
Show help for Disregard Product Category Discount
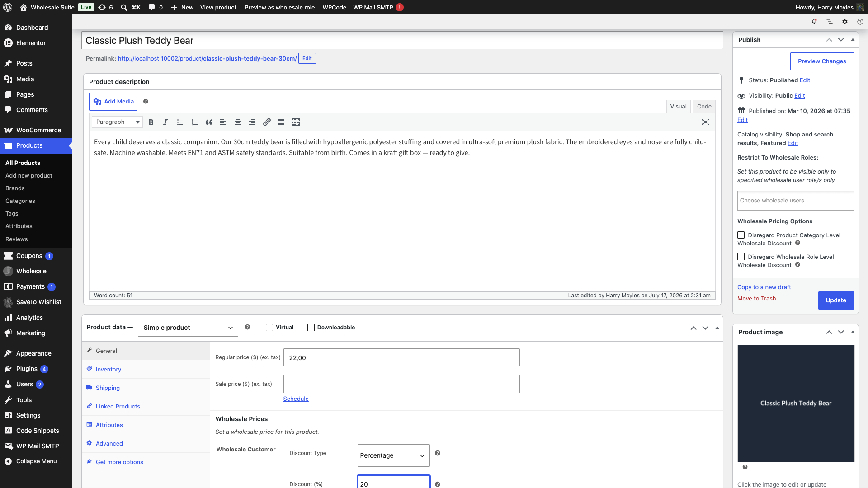798,243
